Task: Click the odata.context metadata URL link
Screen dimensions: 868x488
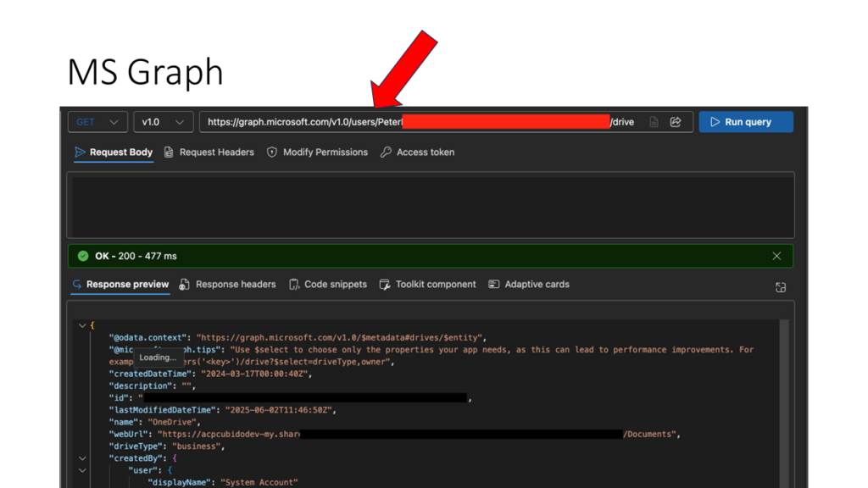Action: (341, 337)
